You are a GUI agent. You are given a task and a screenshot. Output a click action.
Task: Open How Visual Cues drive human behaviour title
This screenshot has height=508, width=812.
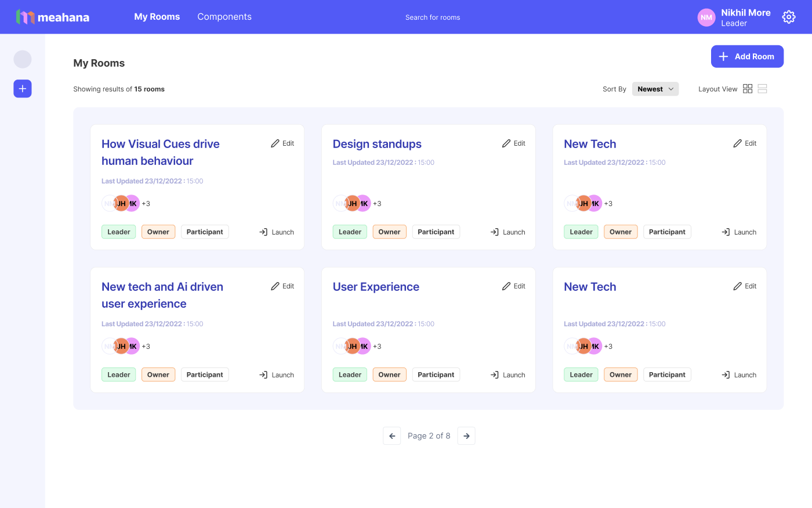coord(161,152)
